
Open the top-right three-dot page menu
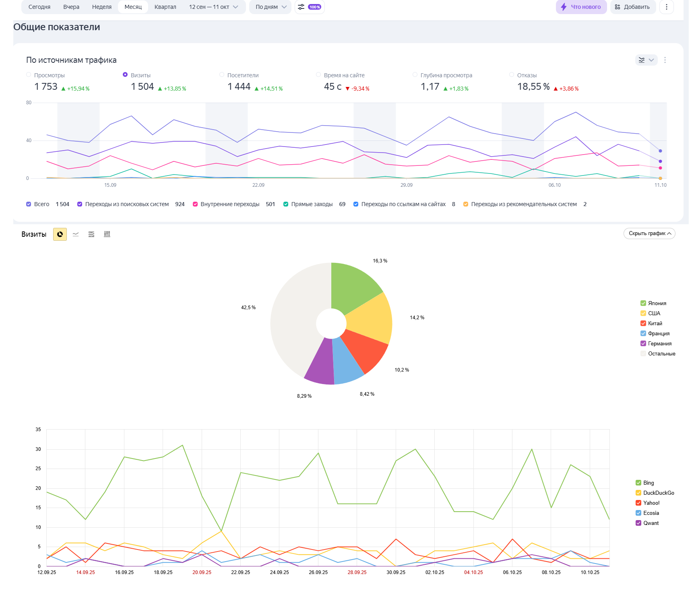click(x=667, y=7)
